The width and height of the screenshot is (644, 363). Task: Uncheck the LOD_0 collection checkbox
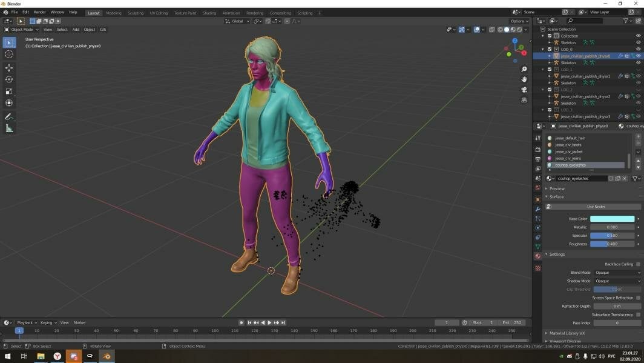550,49
